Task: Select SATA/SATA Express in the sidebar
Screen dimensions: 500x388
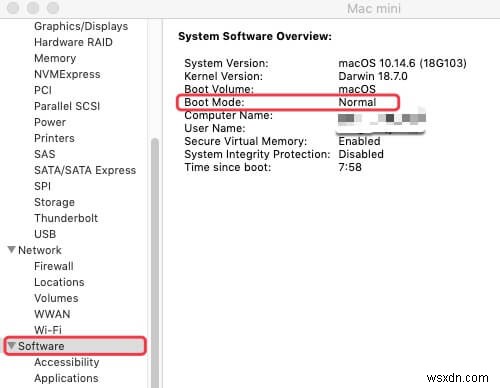Action: (x=85, y=170)
